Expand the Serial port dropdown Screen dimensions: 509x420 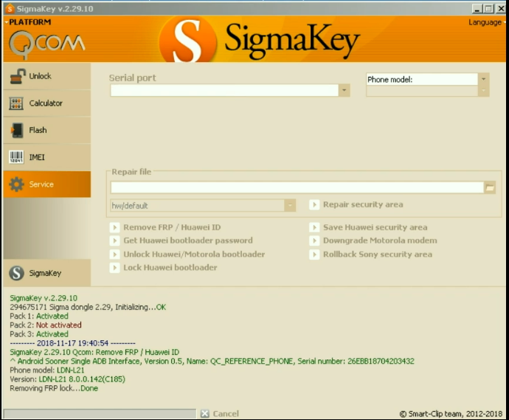pyautogui.click(x=344, y=90)
